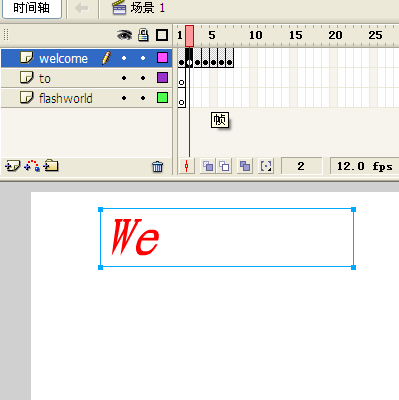Select 场景 1 scene label
399x400 pixels.
tap(148, 8)
